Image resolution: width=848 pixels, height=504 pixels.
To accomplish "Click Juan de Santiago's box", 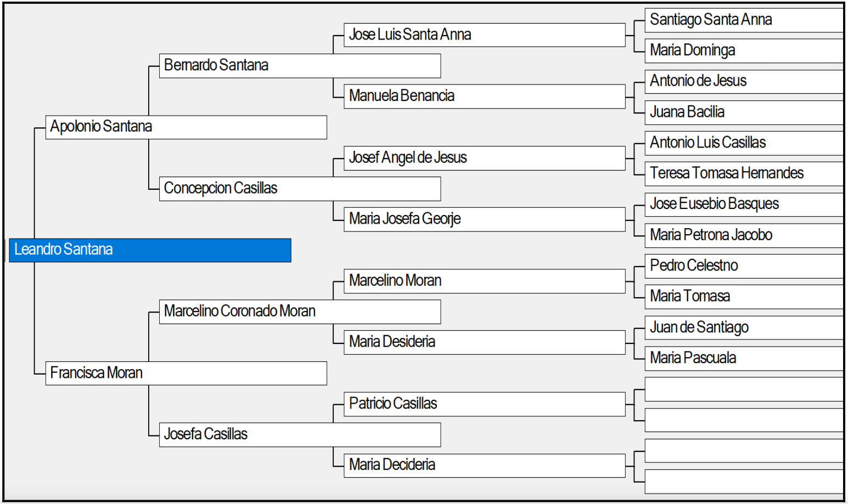I will coord(744,327).
